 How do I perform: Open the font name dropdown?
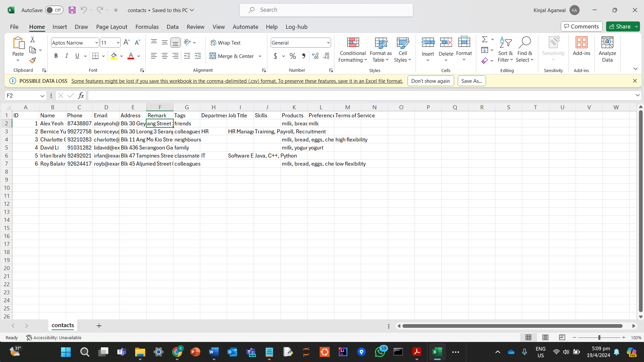coord(97,43)
